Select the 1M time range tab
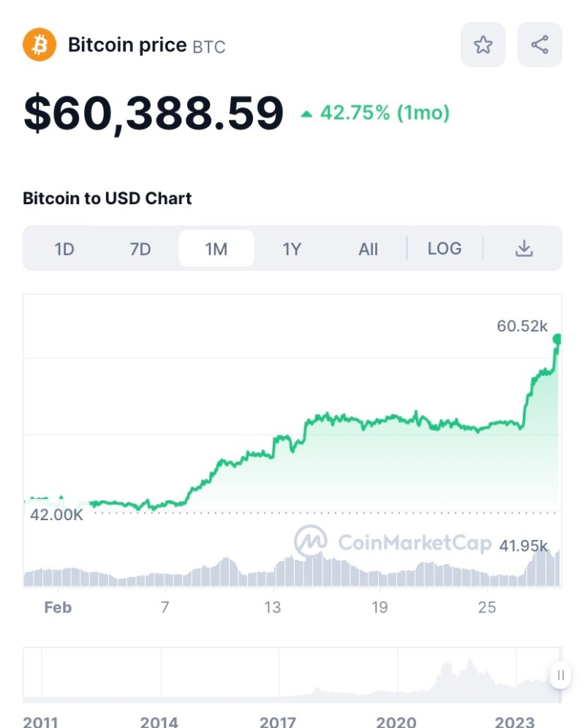585x728 pixels. click(216, 249)
